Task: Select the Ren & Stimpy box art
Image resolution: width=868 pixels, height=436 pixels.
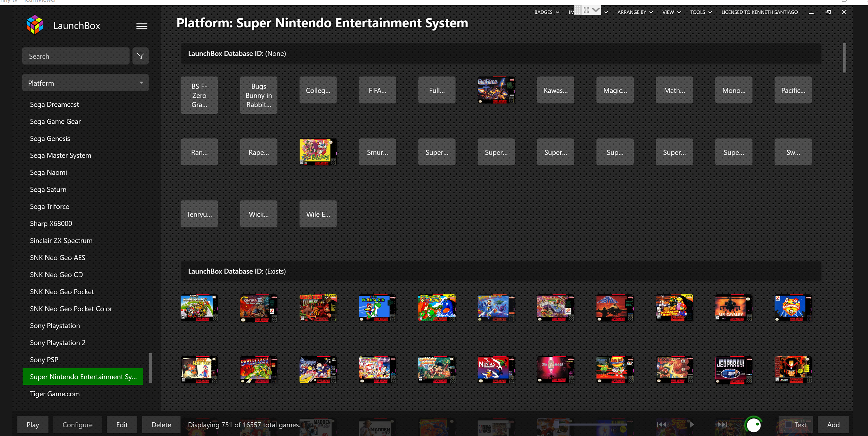Action: coord(318,152)
